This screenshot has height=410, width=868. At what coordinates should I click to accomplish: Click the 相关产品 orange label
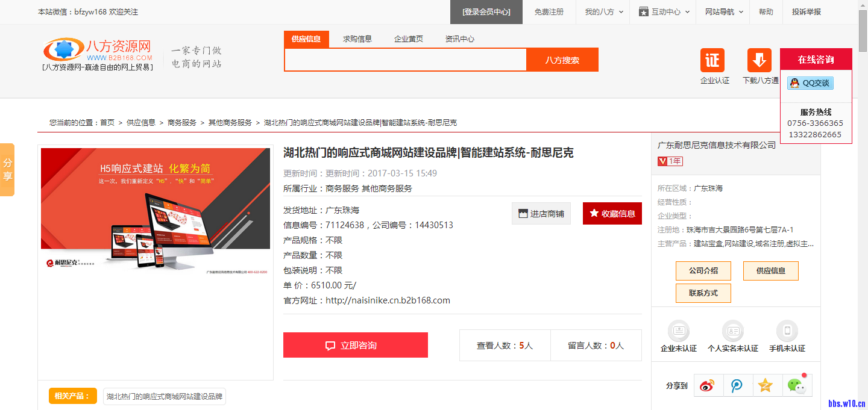coord(73,396)
